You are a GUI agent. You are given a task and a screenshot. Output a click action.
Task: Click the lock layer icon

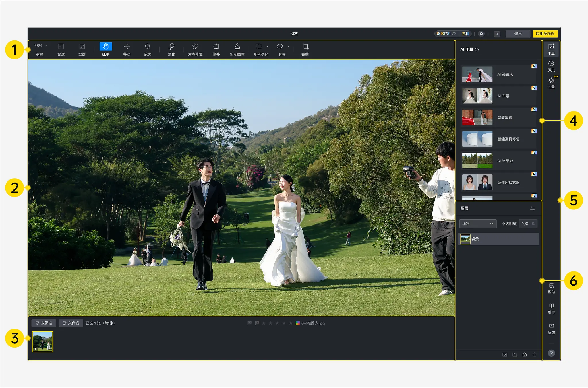pyautogui.click(x=525, y=355)
